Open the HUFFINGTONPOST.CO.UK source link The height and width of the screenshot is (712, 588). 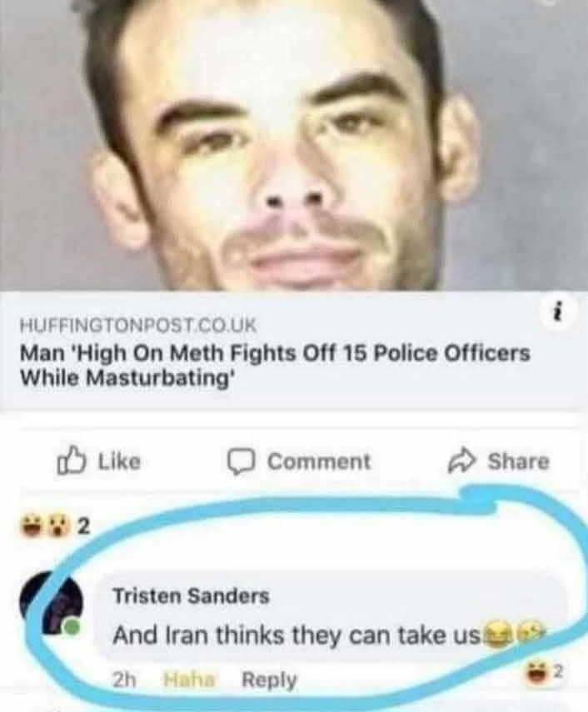[138, 325]
